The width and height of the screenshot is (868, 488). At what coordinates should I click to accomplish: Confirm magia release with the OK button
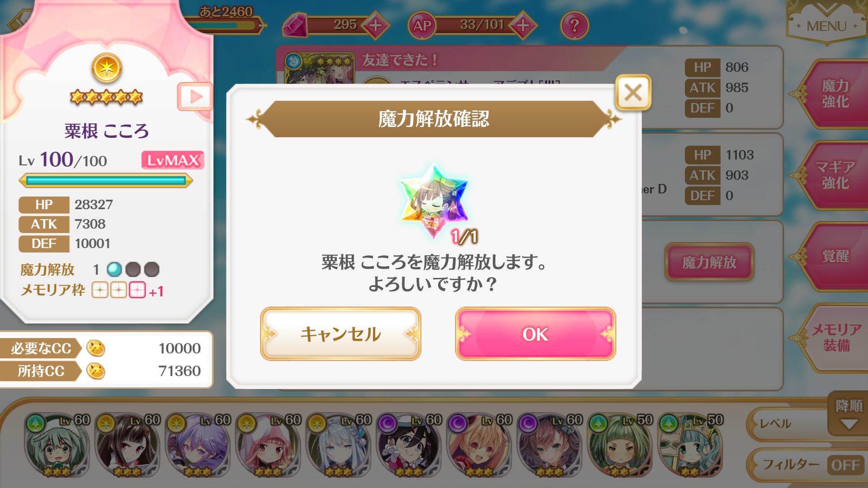pyautogui.click(x=535, y=334)
